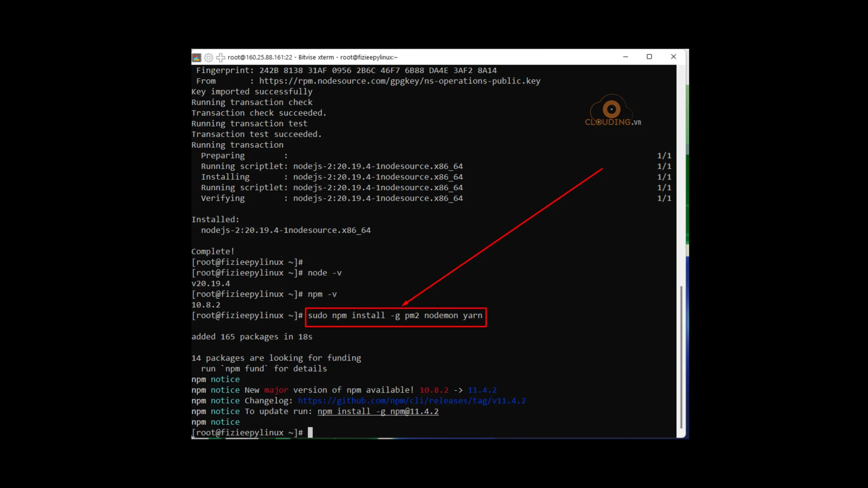This screenshot has height=488, width=868.
Task: Click the 'Transaction test succeeded.' line
Action: click(257, 134)
